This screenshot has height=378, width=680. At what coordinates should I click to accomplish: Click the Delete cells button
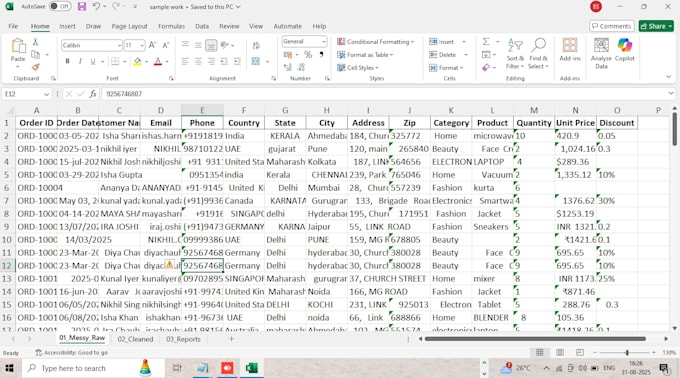click(x=443, y=55)
